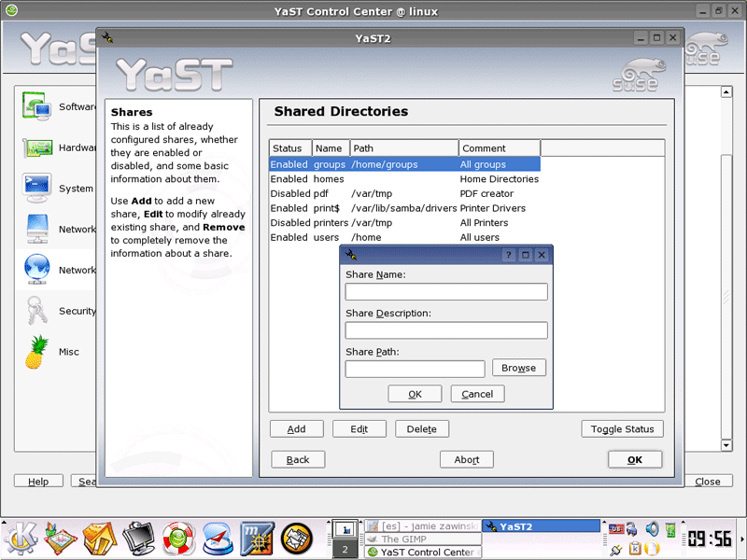Click the Share Path input field
This screenshot has height=560, width=747.
415,369
